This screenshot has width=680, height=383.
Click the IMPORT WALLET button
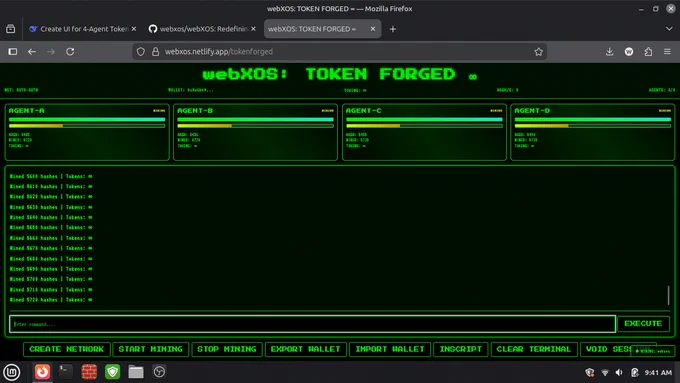pos(390,349)
